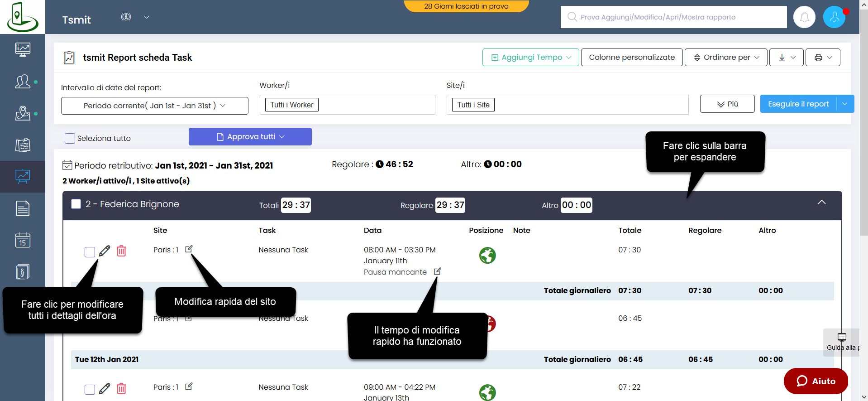Image resolution: width=868 pixels, height=401 pixels.
Task: Click the notification bell icon
Action: tap(804, 17)
